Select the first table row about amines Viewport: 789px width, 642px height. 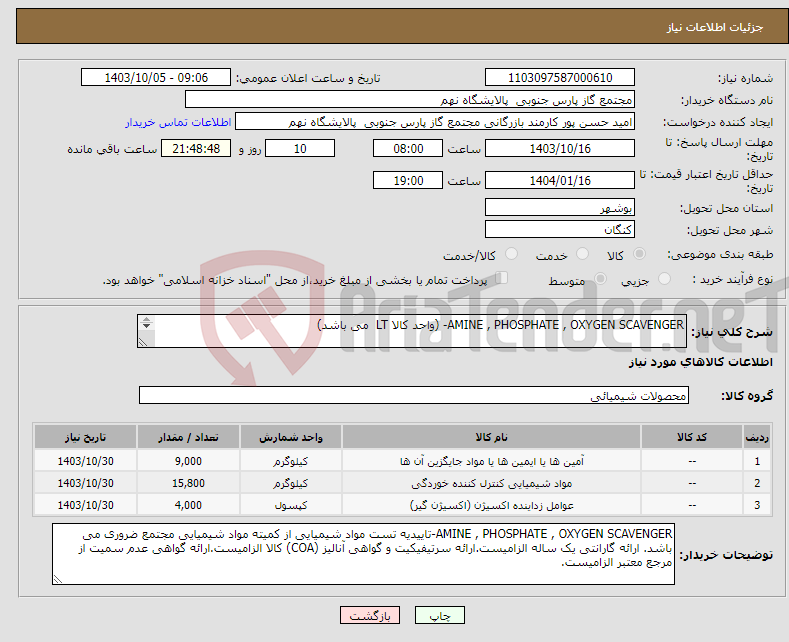tap(400, 461)
